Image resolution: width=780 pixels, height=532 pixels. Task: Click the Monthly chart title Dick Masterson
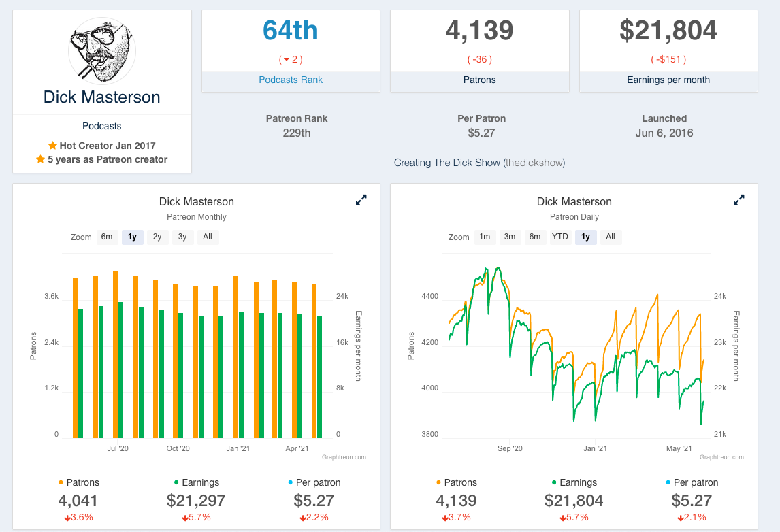[197, 201]
